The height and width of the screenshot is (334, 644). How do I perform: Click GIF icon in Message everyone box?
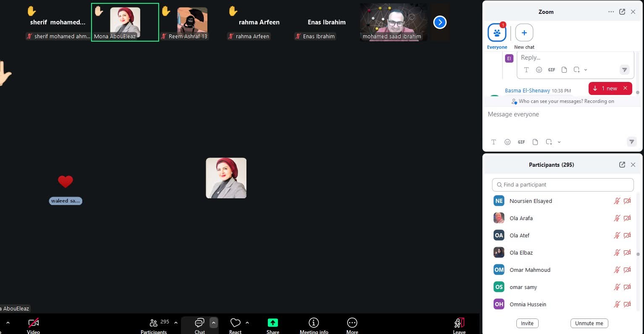(x=521, y=142)
